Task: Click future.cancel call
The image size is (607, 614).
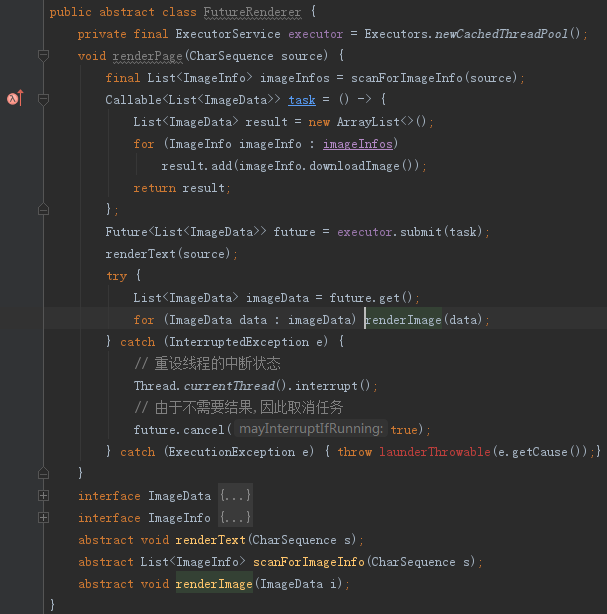Action: [x=179, y=430]
